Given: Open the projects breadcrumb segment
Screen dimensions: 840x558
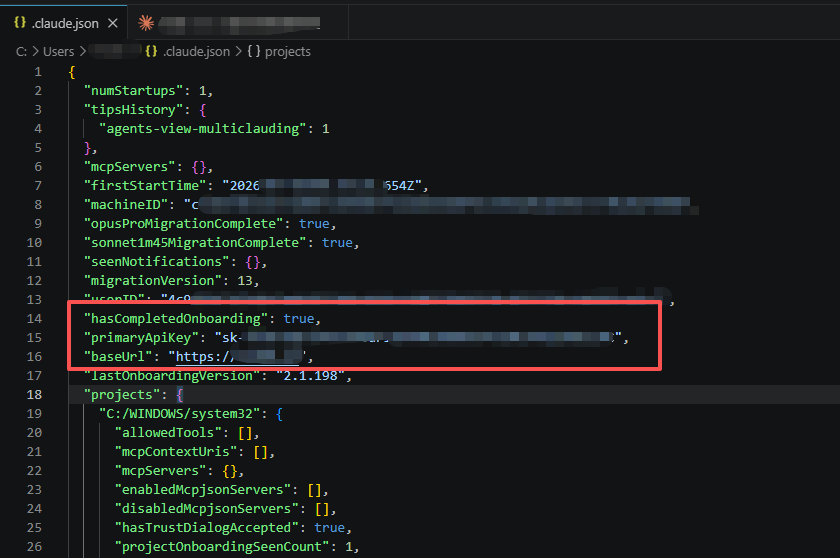Looking at the screenshot, I should 288,51.
